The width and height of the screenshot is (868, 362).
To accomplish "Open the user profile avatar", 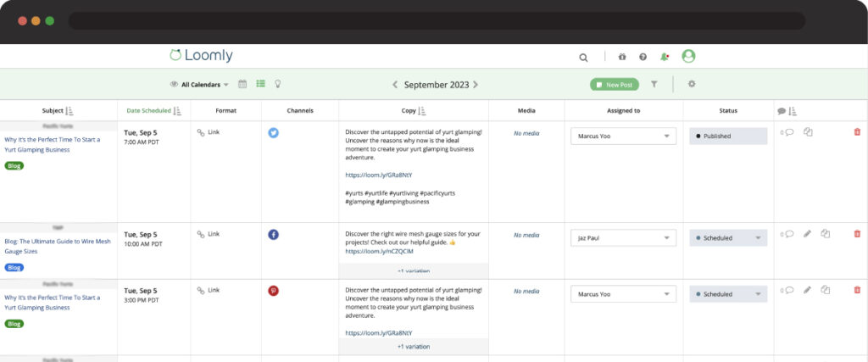I will [x=688, y=56].
